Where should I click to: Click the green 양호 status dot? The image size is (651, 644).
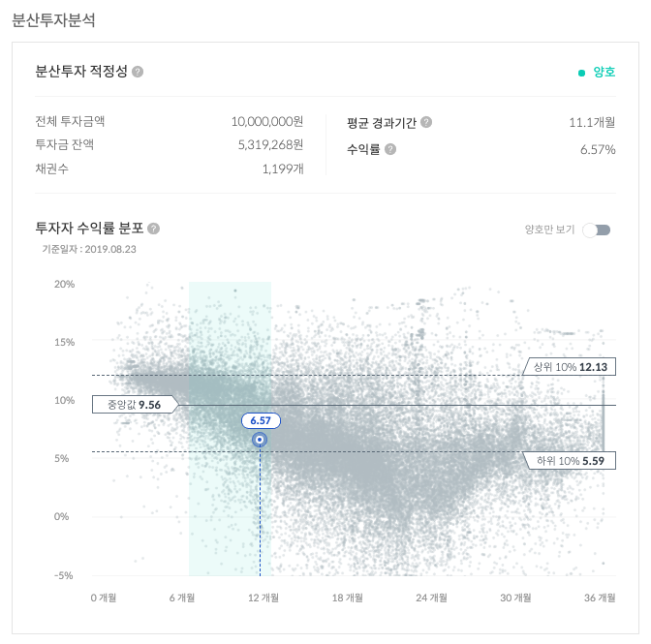(x=581, y=73)
